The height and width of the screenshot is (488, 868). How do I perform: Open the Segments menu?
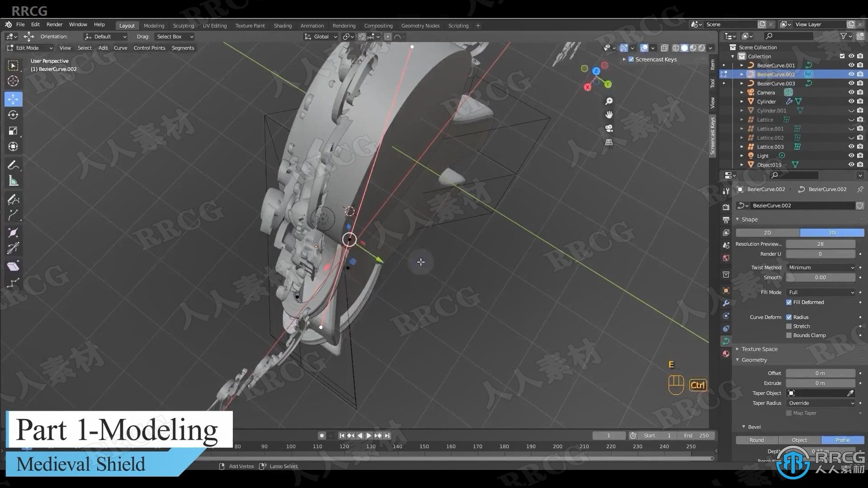[183, 48]
